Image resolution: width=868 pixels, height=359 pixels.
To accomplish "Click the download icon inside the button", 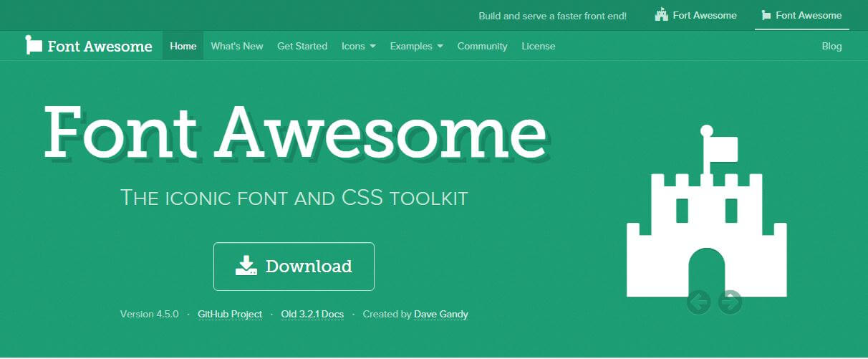I will tap(246, 266).
